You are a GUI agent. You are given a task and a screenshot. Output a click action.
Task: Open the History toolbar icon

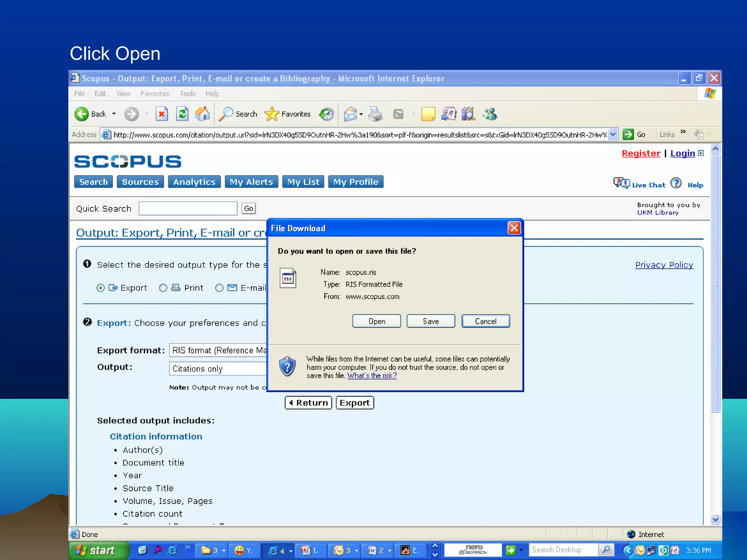[326, 114]
